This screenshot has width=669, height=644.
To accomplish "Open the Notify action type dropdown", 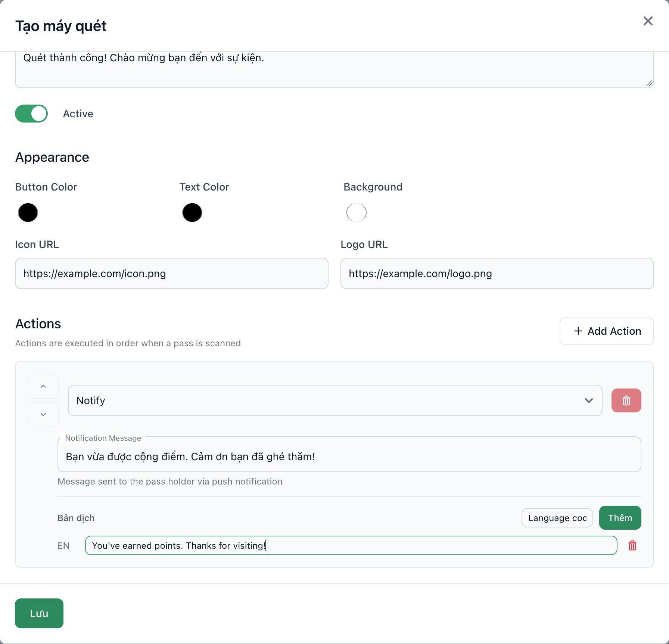I will (x=335, y=400).
